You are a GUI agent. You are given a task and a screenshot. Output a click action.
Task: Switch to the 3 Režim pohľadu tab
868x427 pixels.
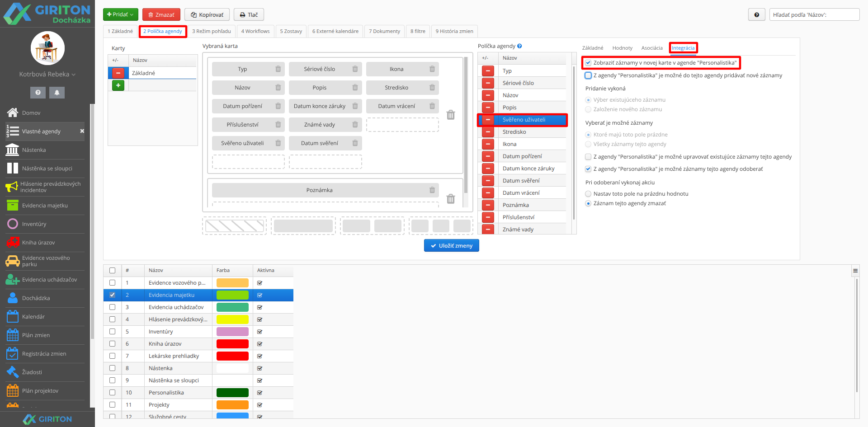(211, 31)
